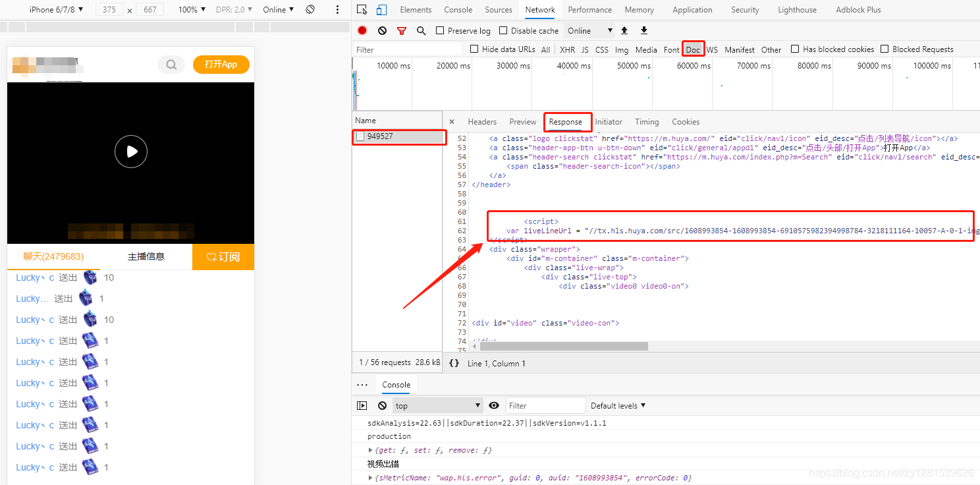Click the Console drawer tab
Image resolution: width=980 pixels, height=485 pixels.
[x=396, y=385]
